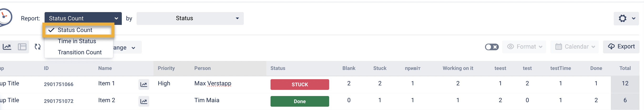Choose Transition Count report
This screenshot has height=110, width=644.
click(x=80, y=52)
